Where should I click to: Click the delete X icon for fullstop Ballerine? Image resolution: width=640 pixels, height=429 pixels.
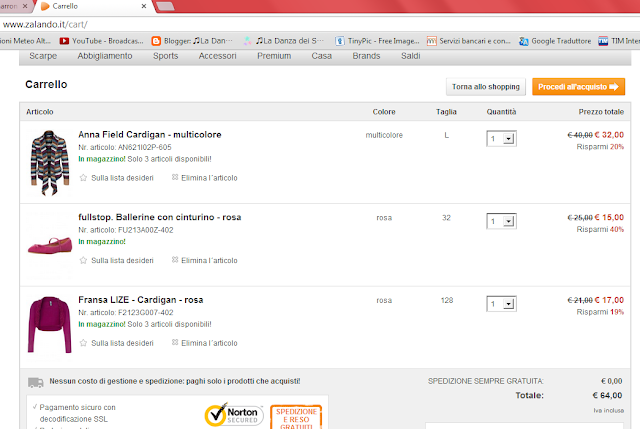[175, 260]
